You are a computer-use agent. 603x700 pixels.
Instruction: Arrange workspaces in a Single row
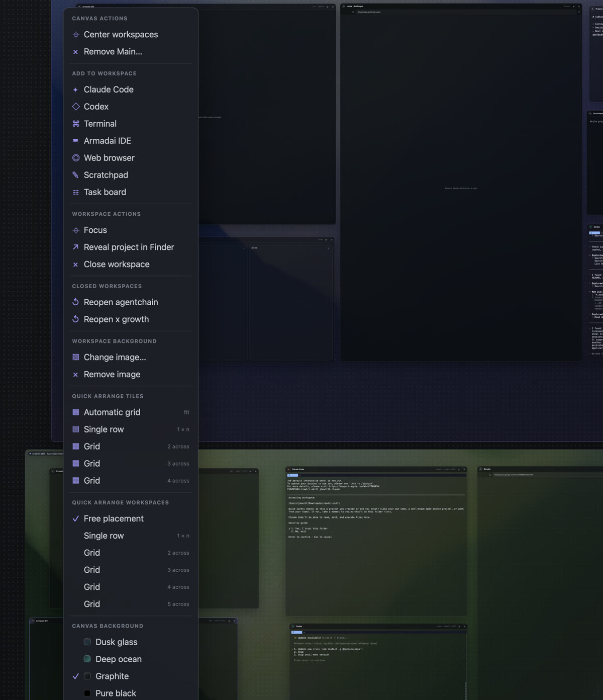tap(131, 536)
